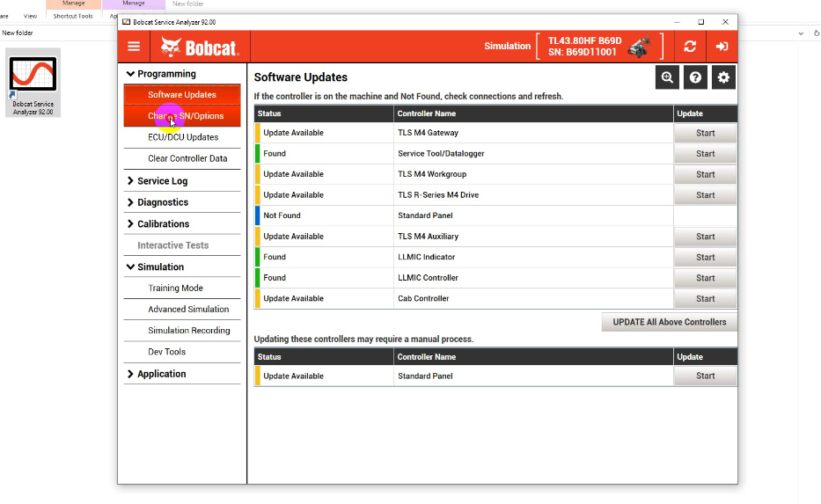The height and width of the screenshot is (504, 821).
Task: Click the Bobcat logo
Action: 200,47
